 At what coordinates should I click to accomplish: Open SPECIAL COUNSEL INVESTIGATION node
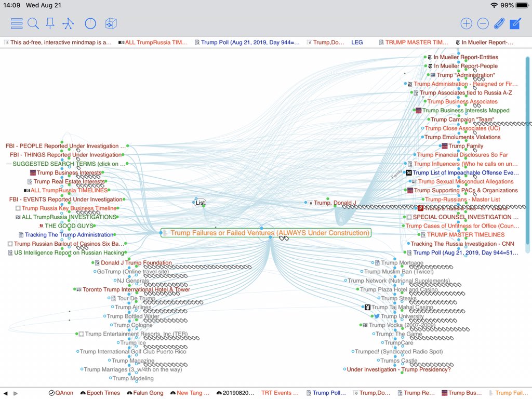[x=462, y=217]
